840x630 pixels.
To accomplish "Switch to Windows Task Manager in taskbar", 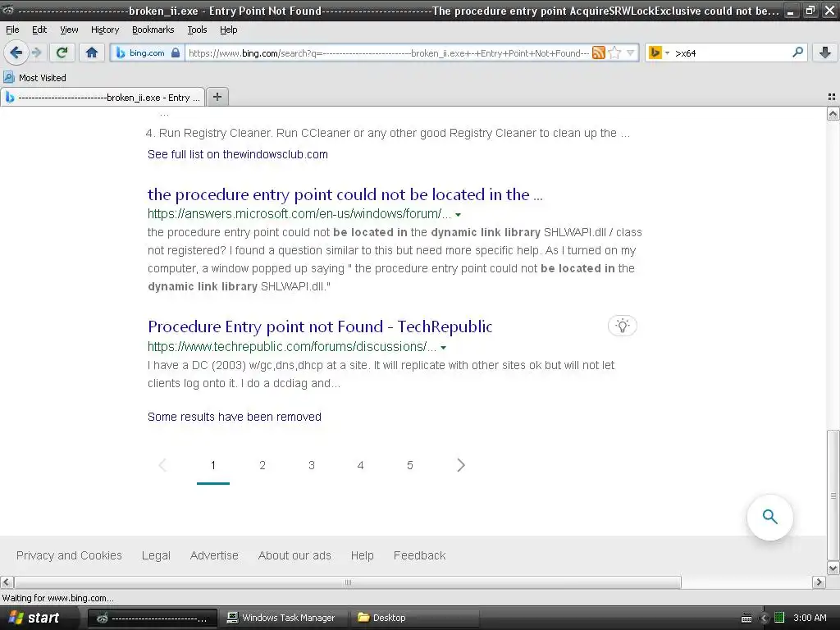I will pos(282,618).
